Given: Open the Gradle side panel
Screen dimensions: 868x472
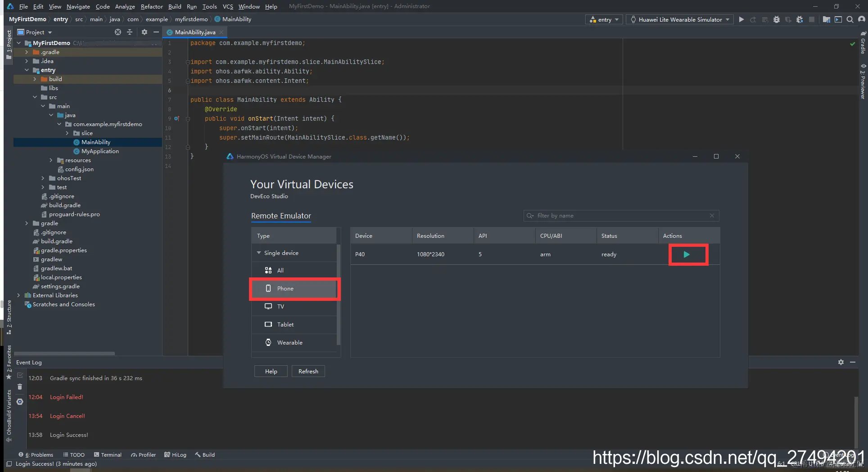Looking at the screenshot, I should coord(863,43).
